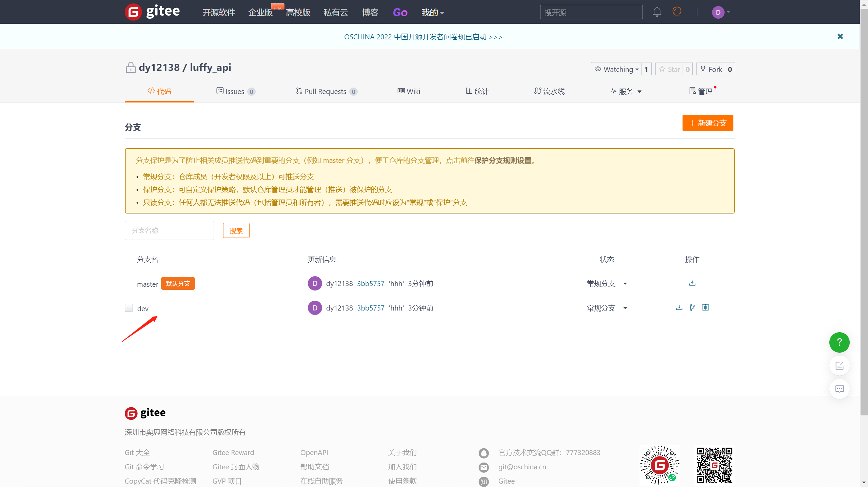Image resolution: width=868 pixels, height=487 pixels.
Task: Click the orange lightbulb icon in header
Action: (677, 12)
